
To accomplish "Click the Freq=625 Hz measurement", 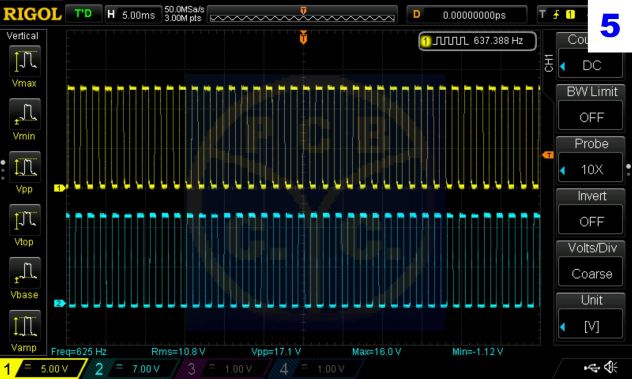I will [x=79, y=351].
